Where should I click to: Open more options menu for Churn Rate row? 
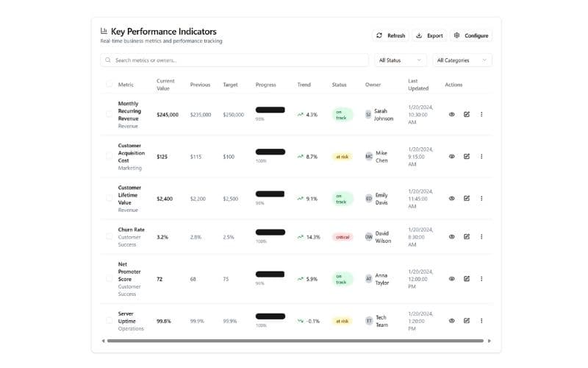pyautogui.click(x=481, y=237)
